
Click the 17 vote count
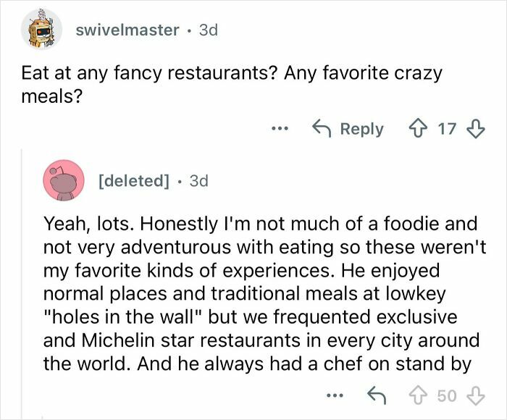(x=447, y=129)
